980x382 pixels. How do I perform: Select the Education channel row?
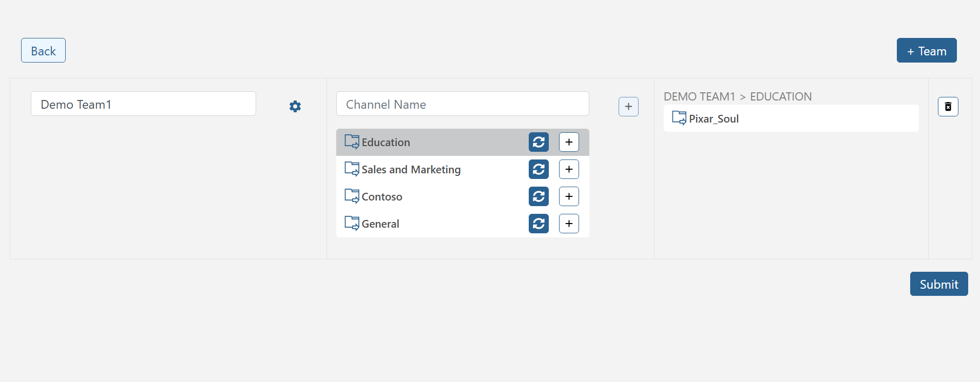coord(463,142)
